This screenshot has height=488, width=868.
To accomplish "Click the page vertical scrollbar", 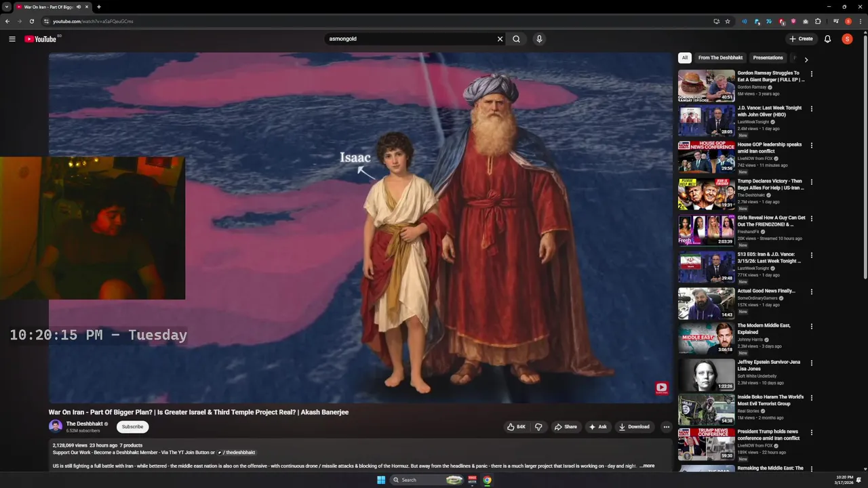I will [x=865, y=156].
